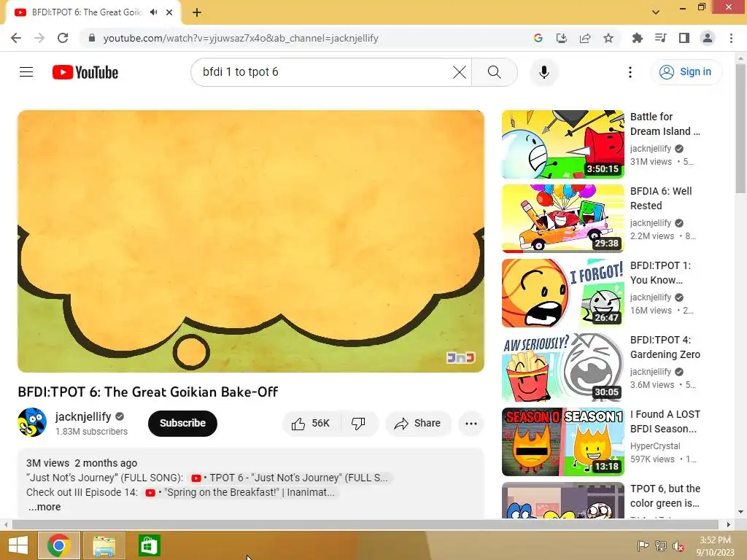Go to YouTube home via logo

(x=85, y=72)
